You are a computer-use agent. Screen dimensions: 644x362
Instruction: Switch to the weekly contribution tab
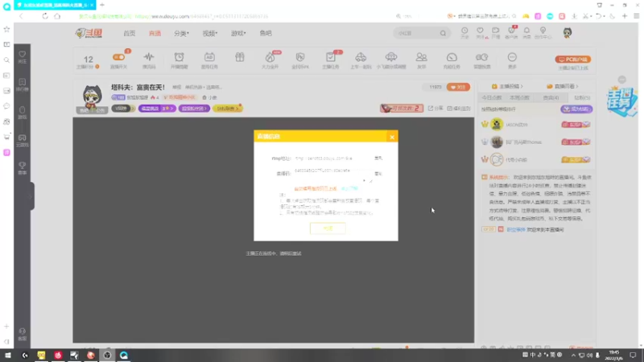point(519,97)
